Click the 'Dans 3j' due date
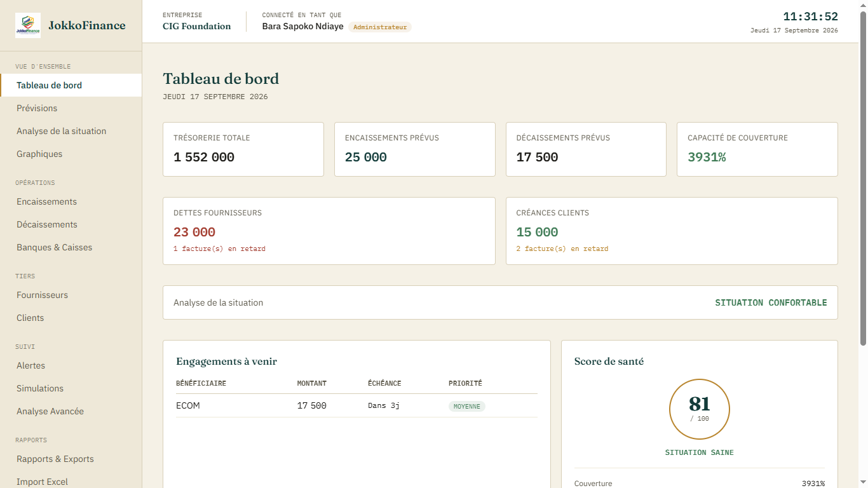 (x=384, y=405)
